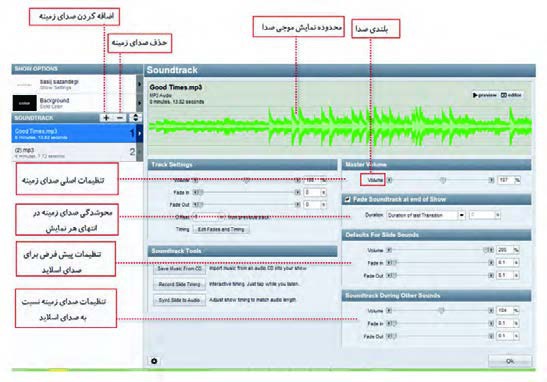Screen dimensions: 547x382
Task: Expand the Background row arrow
Action: pyautogui.click(x=140, y=103)
